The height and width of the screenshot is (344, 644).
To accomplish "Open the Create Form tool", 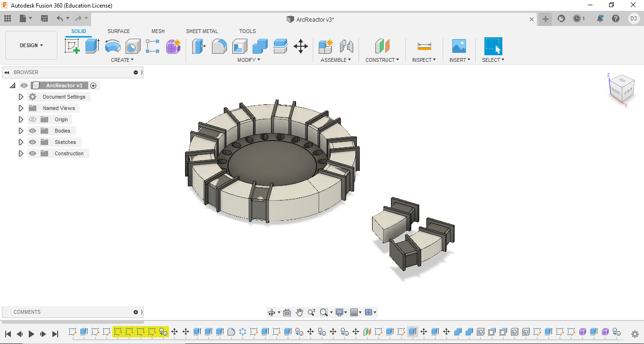I will (173, 46).
